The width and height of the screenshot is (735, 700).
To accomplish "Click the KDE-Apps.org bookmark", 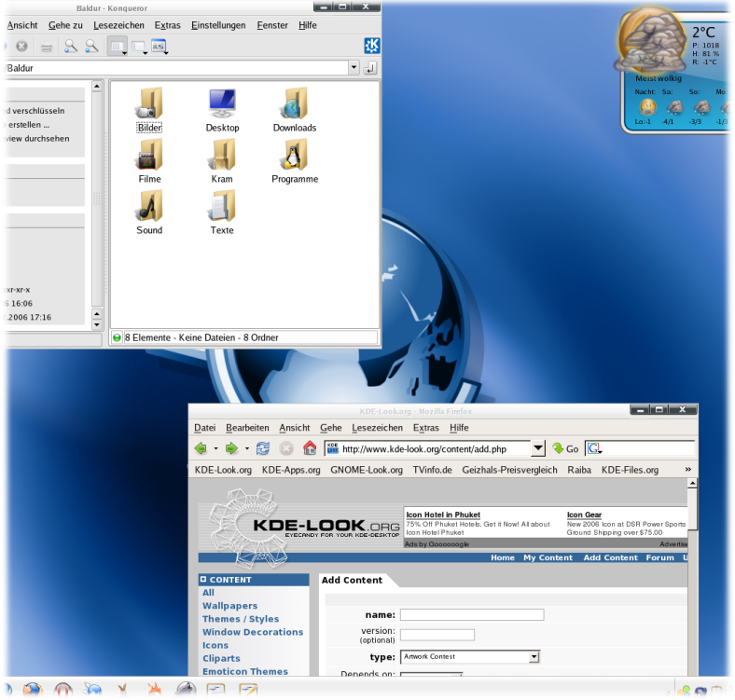I will coord(291,470).
